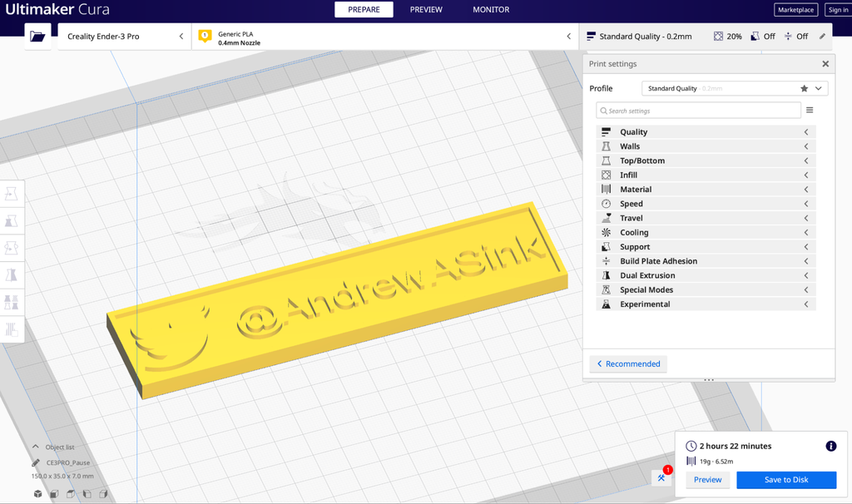The height and width of the screenshot is (504, 852).
Task: Open the settings visibility hamburger menu
Action: click(x=810, y=111)
